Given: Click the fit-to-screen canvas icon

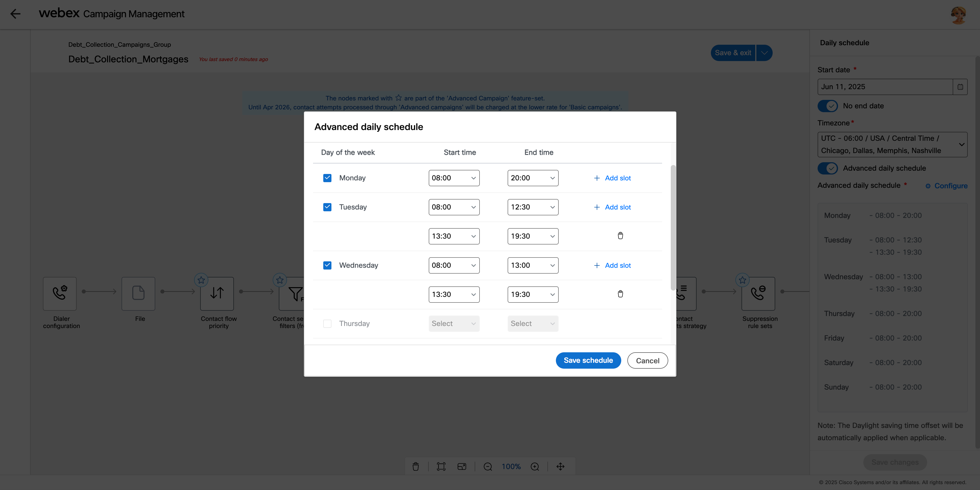Looking at the screenshot, I should click(441, 467).
